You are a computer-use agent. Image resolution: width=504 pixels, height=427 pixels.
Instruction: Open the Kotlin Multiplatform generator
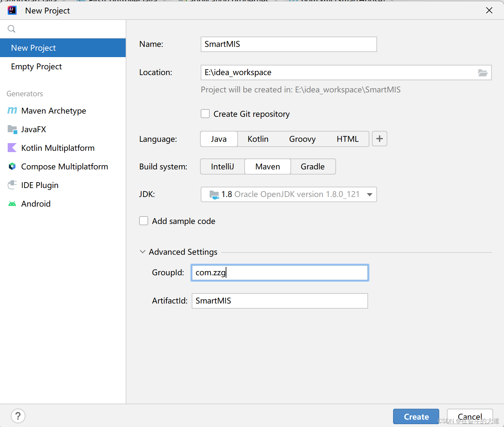(x=63, y=148)
